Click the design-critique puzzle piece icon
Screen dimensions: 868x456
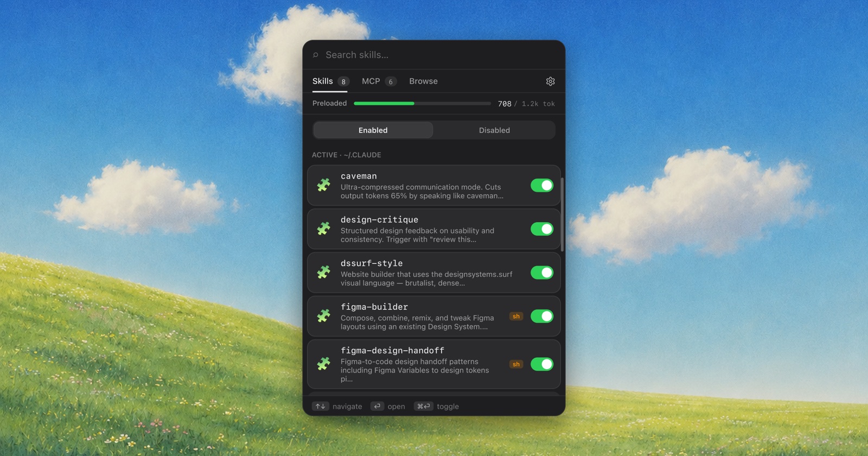[x=324, y=229]
